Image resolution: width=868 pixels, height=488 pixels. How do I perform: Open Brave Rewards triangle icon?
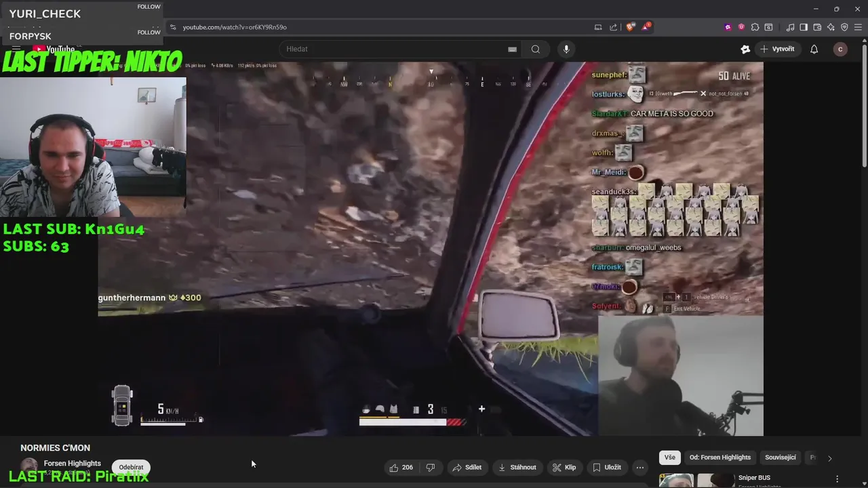(x=646, y=27)
